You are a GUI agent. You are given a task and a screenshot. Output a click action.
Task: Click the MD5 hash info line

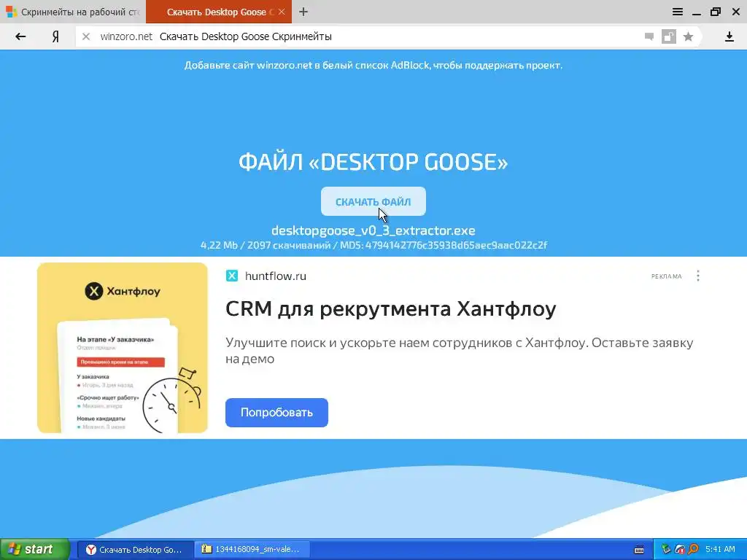pos(373,245)
